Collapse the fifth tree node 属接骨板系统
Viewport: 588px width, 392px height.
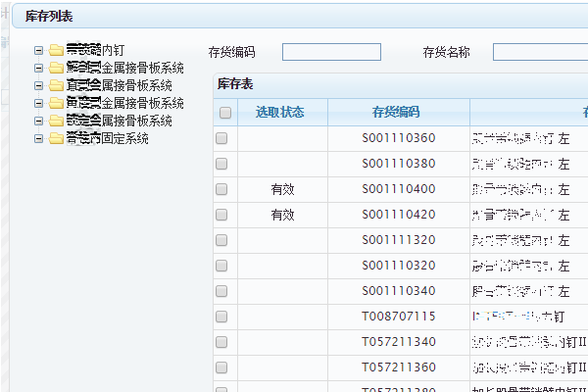(x=38, y=121)
